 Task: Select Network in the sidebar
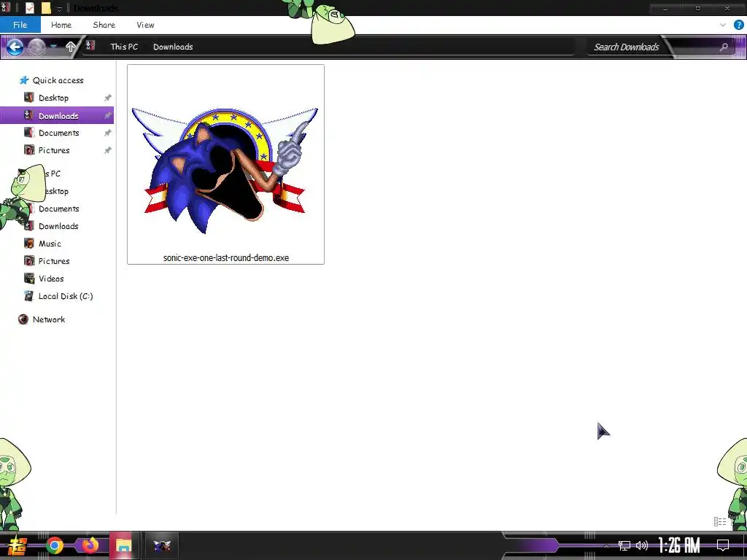[x=49, y=319]
